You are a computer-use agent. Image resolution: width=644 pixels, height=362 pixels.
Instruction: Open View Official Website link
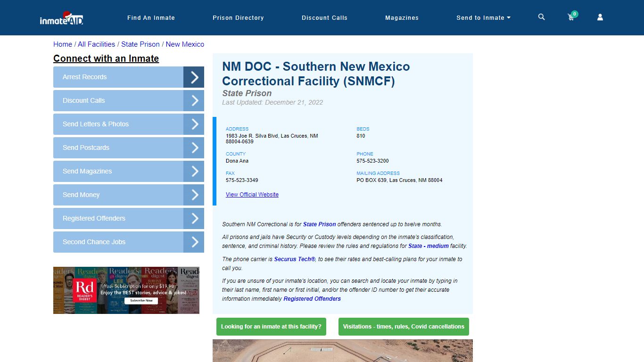252,195
